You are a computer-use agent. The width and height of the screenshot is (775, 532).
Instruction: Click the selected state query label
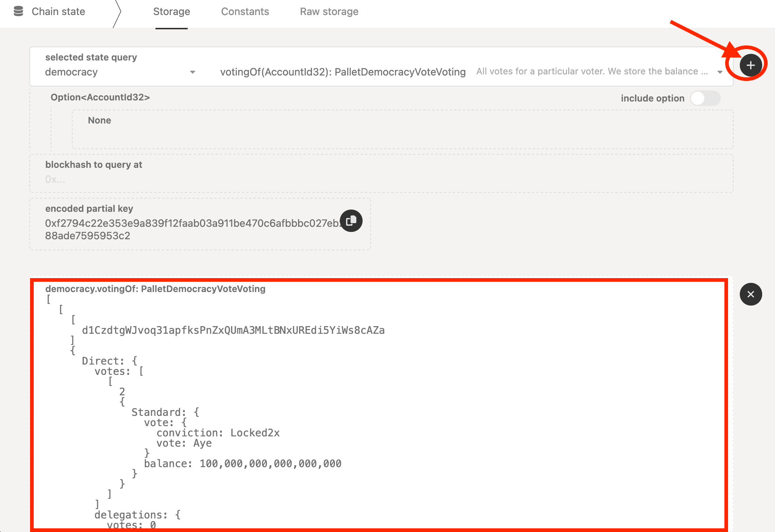point(91,57)
